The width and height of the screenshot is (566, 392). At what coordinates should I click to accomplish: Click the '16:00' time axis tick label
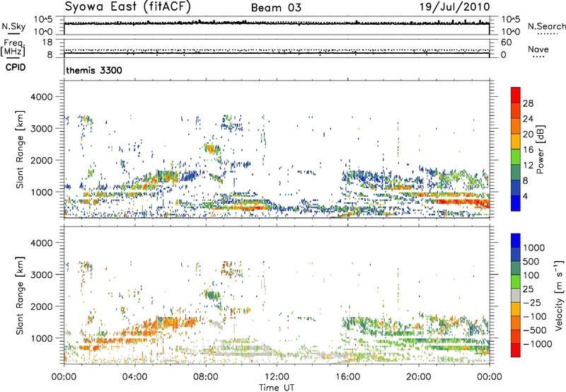pyautogui.click(x=347, y=377)
